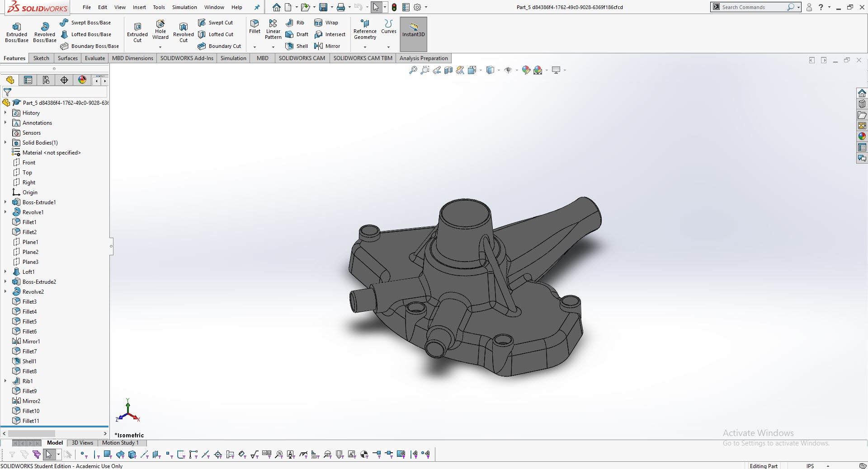
Task: Expand the Solid Bodies(1) folder
Action: [5, 143]
